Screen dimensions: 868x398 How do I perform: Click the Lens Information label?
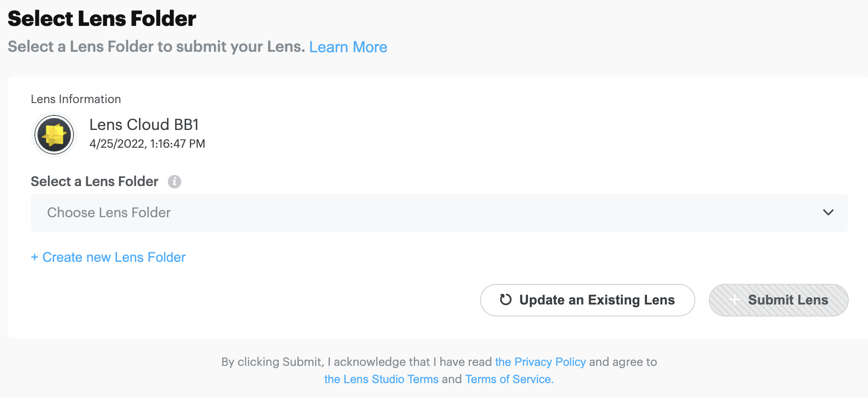click(x=76, y=99)
